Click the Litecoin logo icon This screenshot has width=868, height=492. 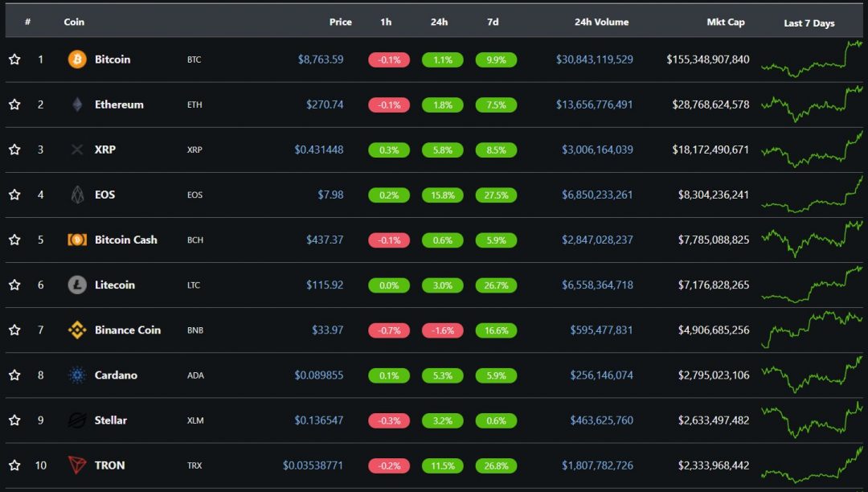77,285
